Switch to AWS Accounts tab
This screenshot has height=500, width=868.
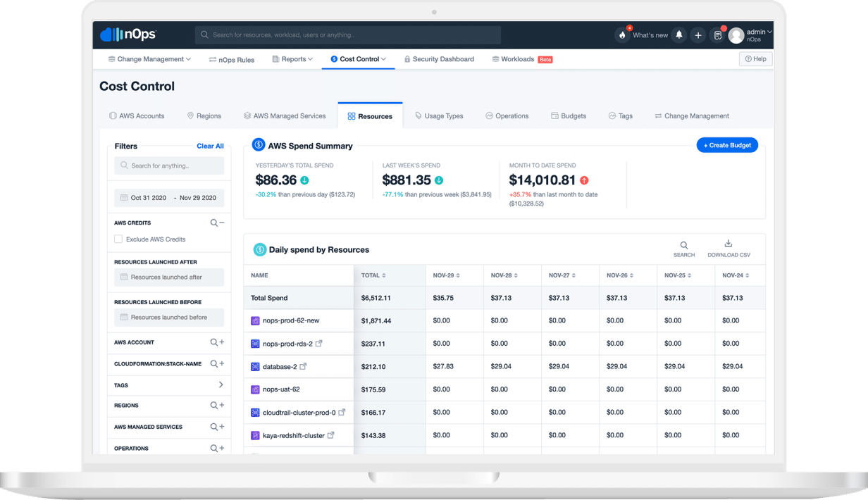(x=137, y=115)
